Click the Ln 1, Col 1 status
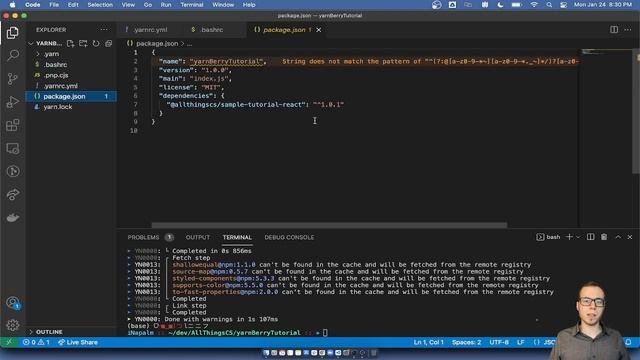640x360 pixels. (429, 342)
